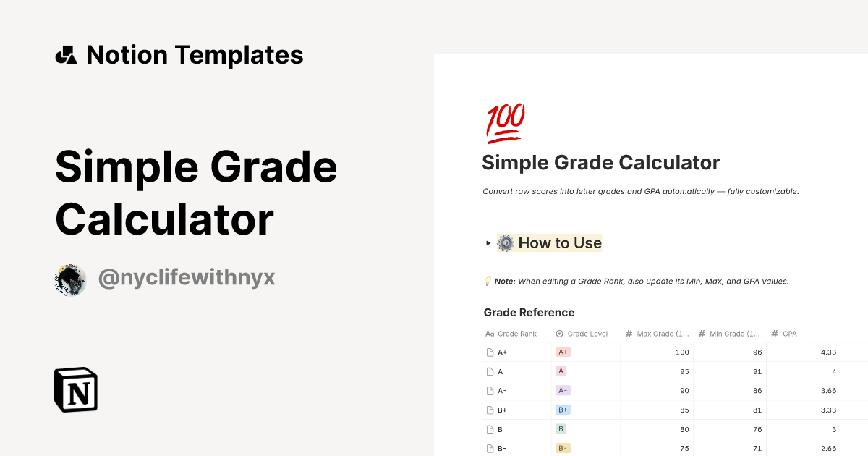Click the blue B+ tag in Grade Level
The width and height of the screenshot is (868, 456).
point(562,410)
